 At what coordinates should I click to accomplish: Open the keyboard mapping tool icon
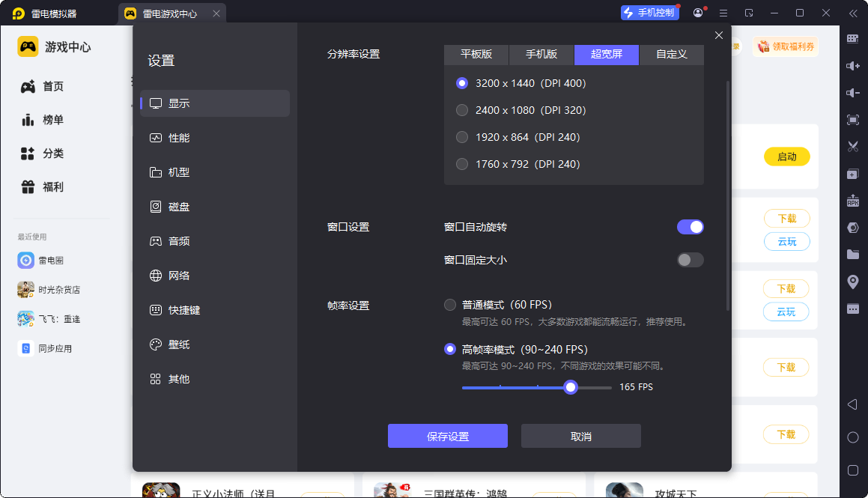click(852, 37)
